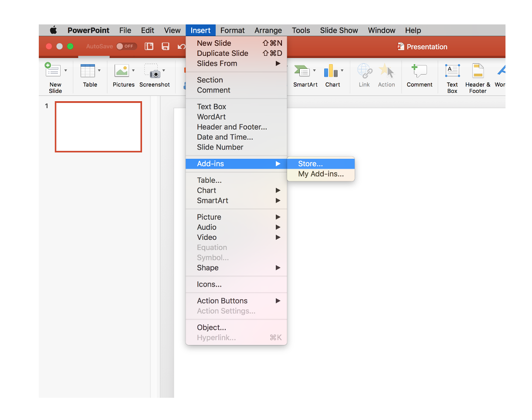Image resolution: width=532 pixels, height=420 pixels.
Task: Click the SmartArt icon in the toolbar
Action: click(x=302, y=71)
